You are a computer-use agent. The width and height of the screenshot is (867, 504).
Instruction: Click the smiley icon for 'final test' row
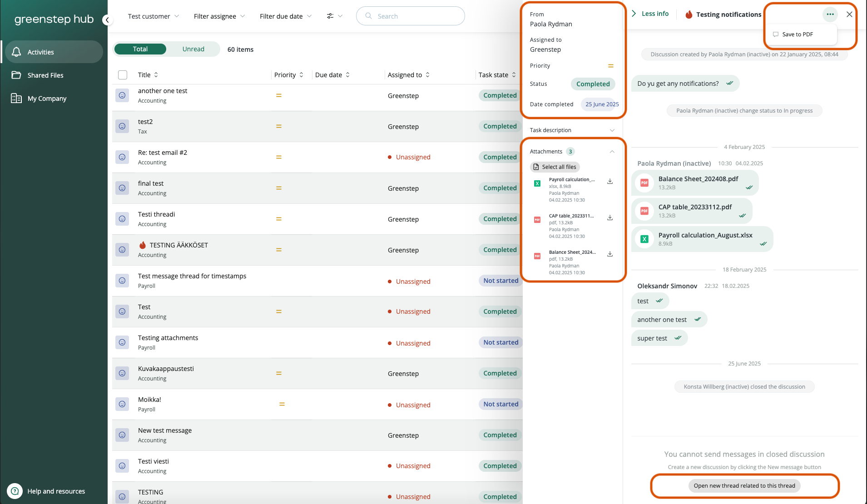click(122, 188)
